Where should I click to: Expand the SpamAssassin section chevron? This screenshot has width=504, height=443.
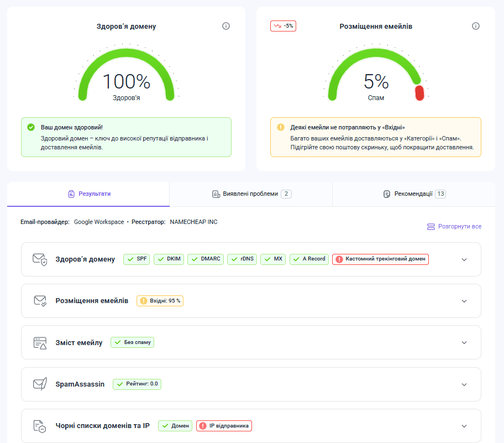pyautogui.click(x=464, y=384)
